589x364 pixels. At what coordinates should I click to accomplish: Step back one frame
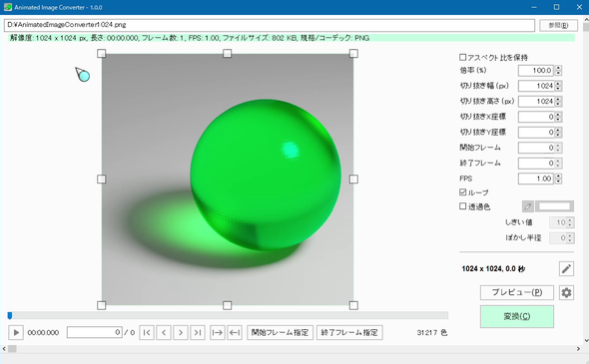coord(164,332)
